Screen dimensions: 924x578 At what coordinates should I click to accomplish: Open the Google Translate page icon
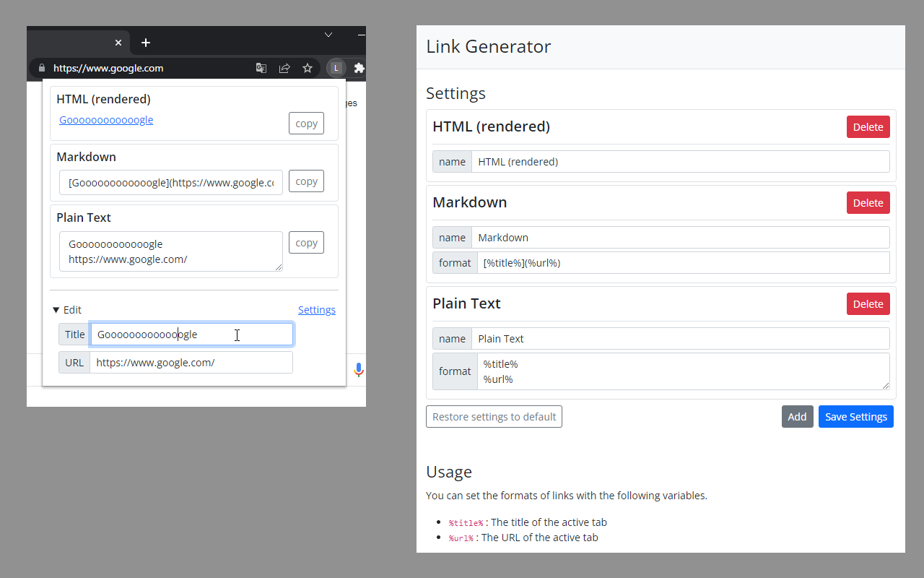click(261, 67)
